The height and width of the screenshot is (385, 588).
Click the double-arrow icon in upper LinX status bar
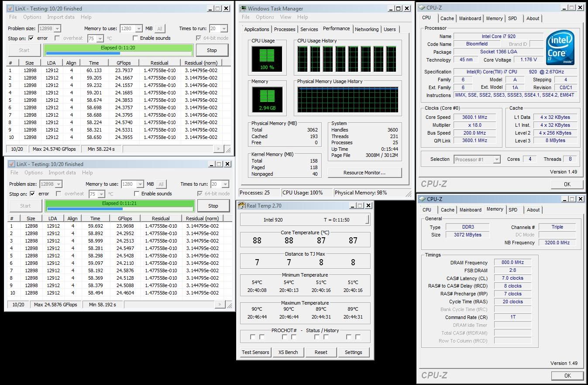click(x=218, y=149)
